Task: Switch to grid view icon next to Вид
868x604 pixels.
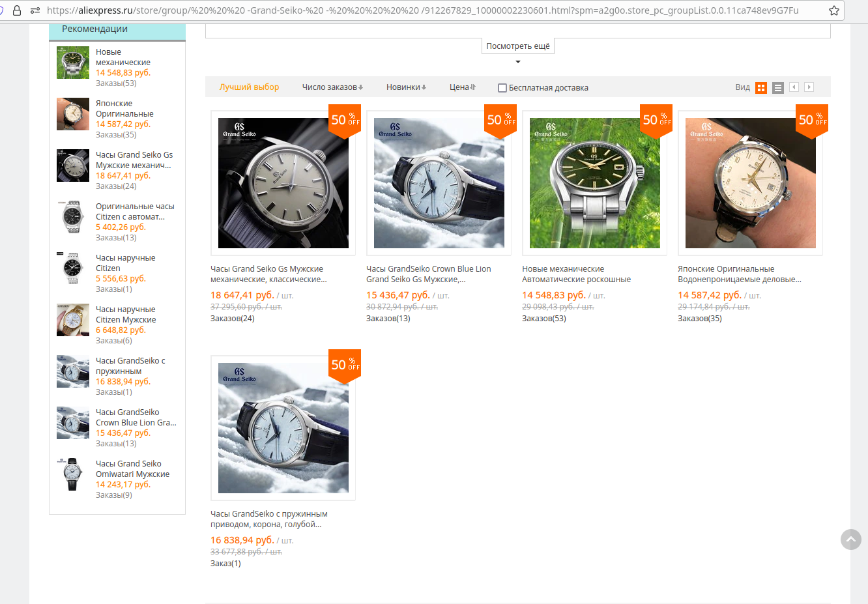Action: click(x=761, y=87)
